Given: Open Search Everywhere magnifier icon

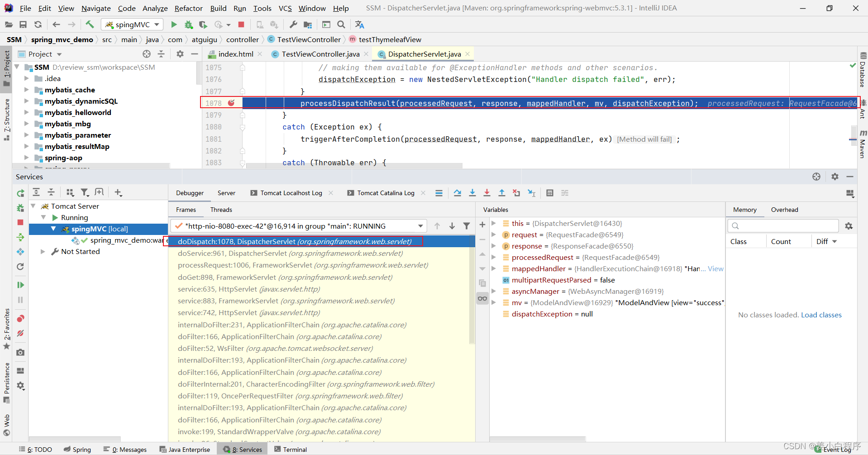Looking at the screenshot, I should (x=341, y=24).
